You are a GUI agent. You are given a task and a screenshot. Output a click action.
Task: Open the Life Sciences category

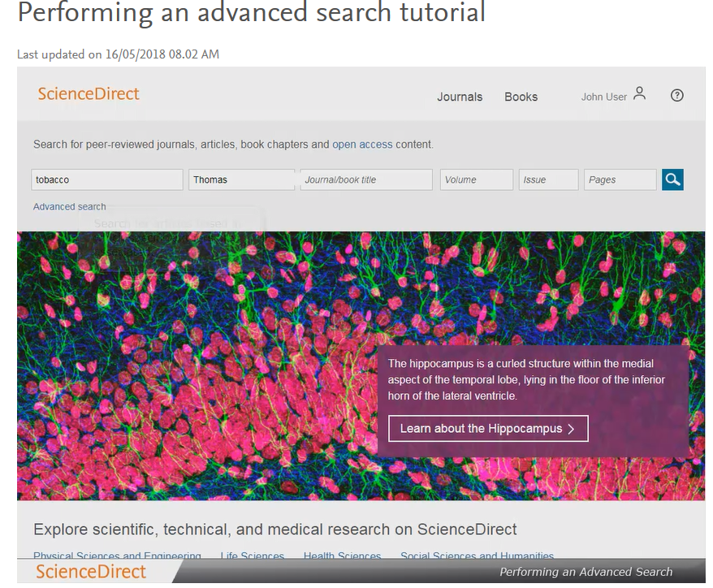(252, 556)
